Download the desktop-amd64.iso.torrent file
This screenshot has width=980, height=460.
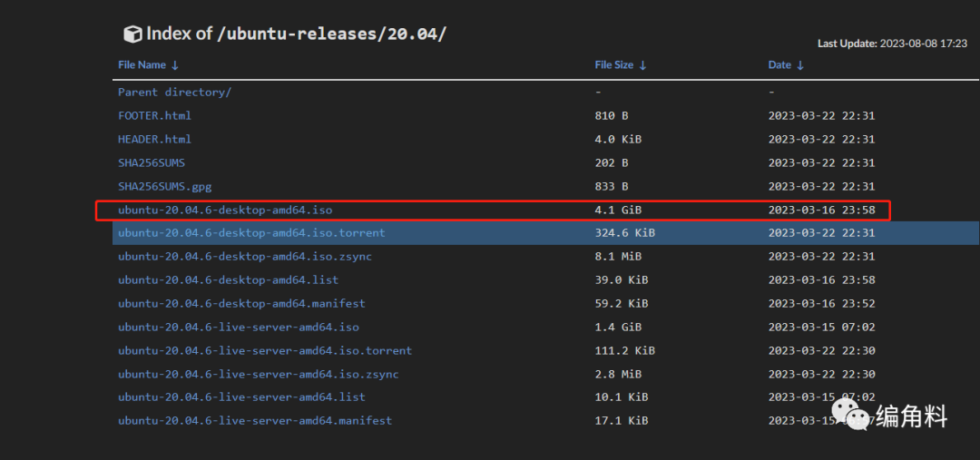click(x=251, y=233)
